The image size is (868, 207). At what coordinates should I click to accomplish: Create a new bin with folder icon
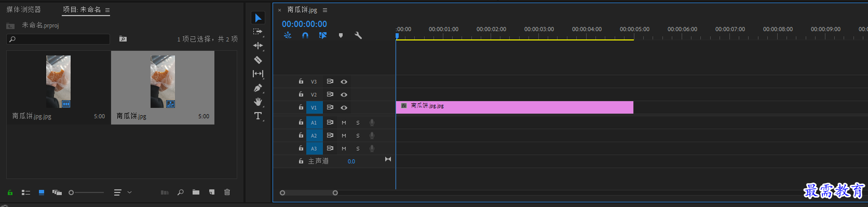[196, 192]
